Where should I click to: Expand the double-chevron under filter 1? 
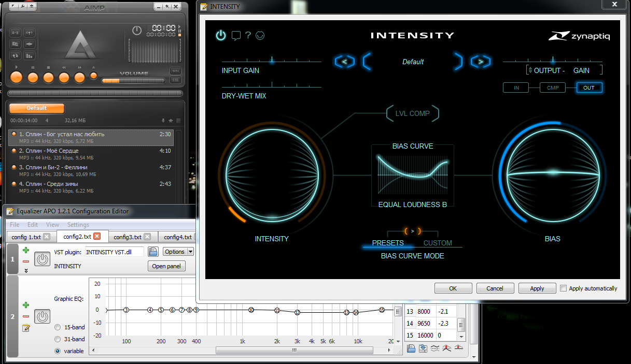tap(26, 270)
